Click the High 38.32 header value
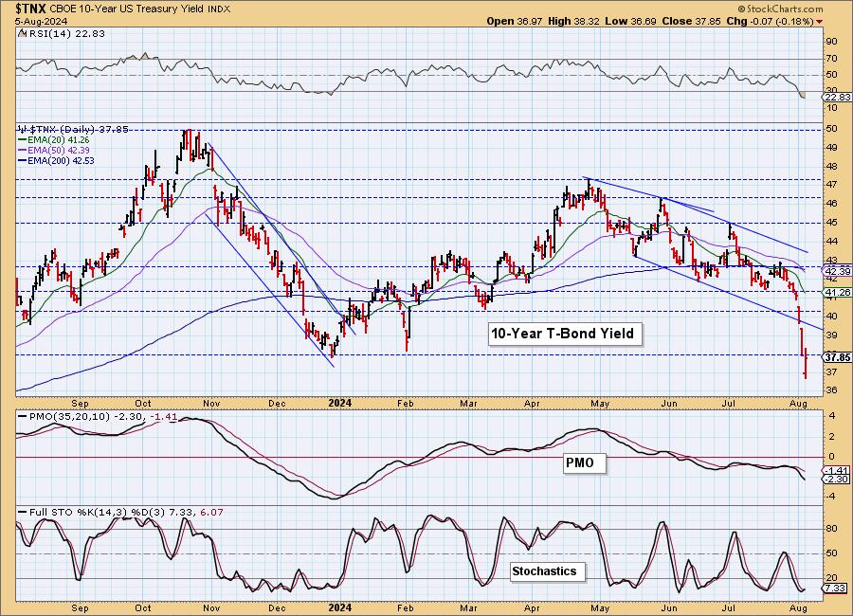The width and height of the screenshot is (853, 616). (573, 21)
